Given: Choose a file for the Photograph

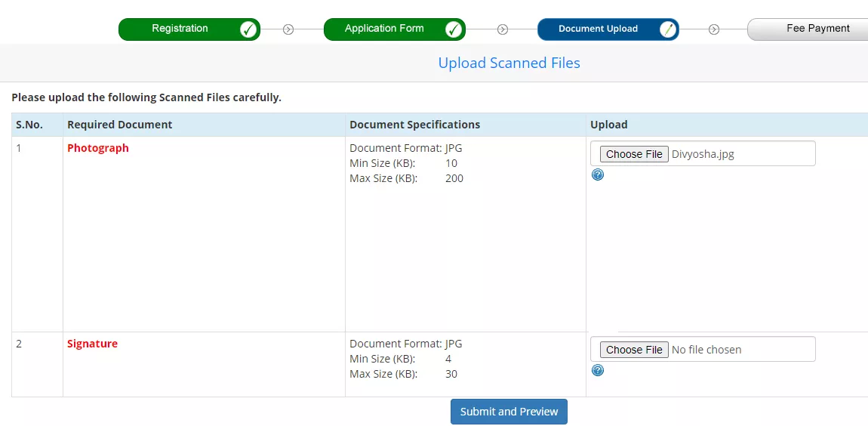Looking at the screenshot, I should click(x=634, y=154).
